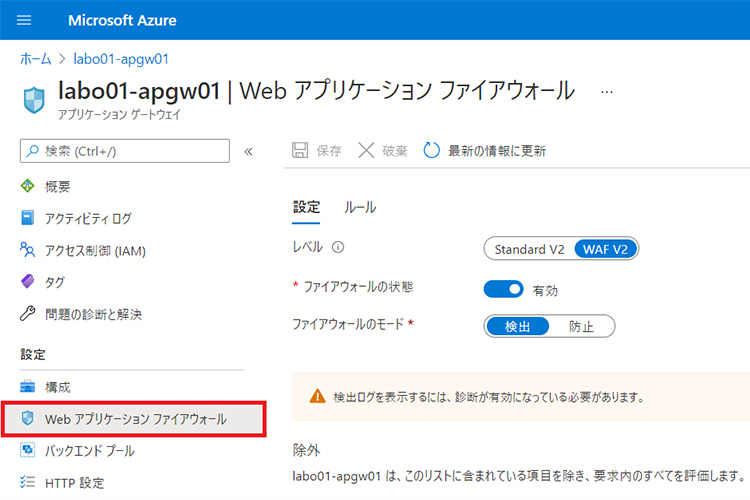Click the アクティビティ ログ book icon
Image resolution: width=750 pixels, height=500 pixels.
coord(28,218)
